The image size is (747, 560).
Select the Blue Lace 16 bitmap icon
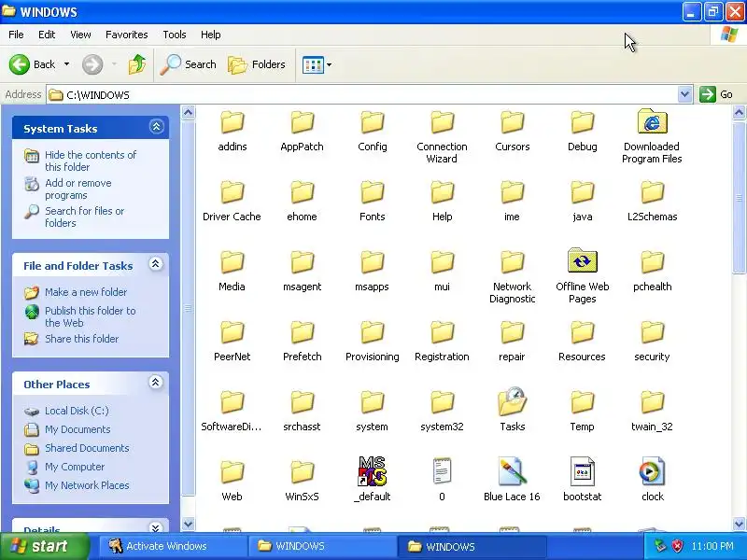(512, 471)
